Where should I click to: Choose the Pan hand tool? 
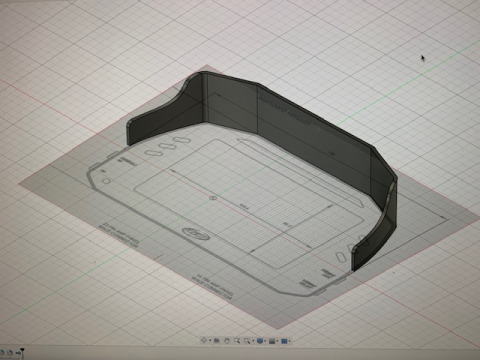227,341
